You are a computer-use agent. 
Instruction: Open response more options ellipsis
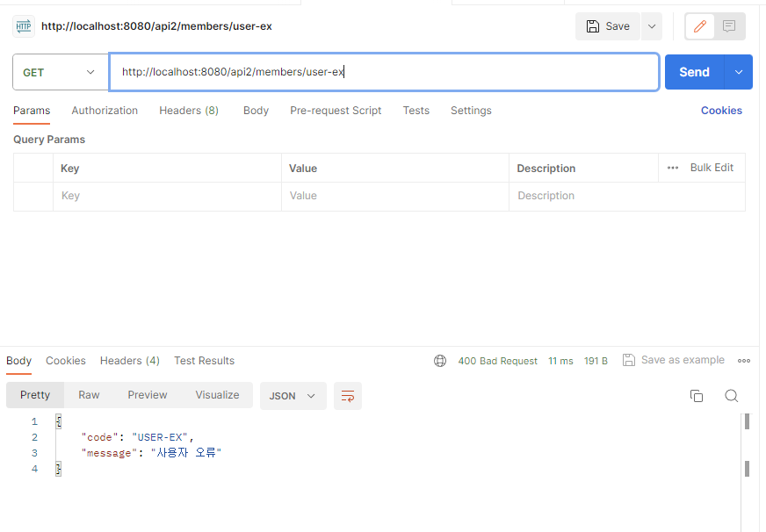click(x=744, y=361)
